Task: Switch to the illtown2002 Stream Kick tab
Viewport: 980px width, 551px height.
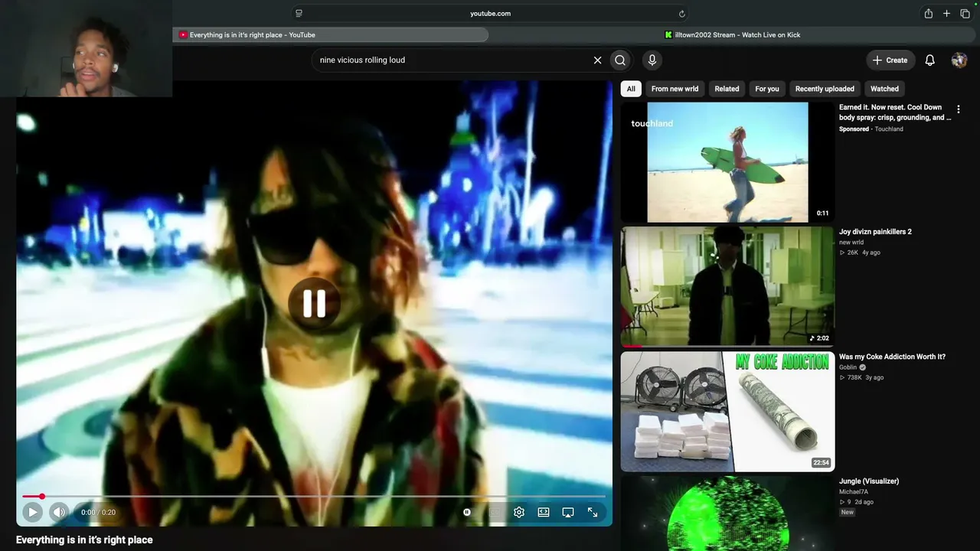Action: pos(733,34)
